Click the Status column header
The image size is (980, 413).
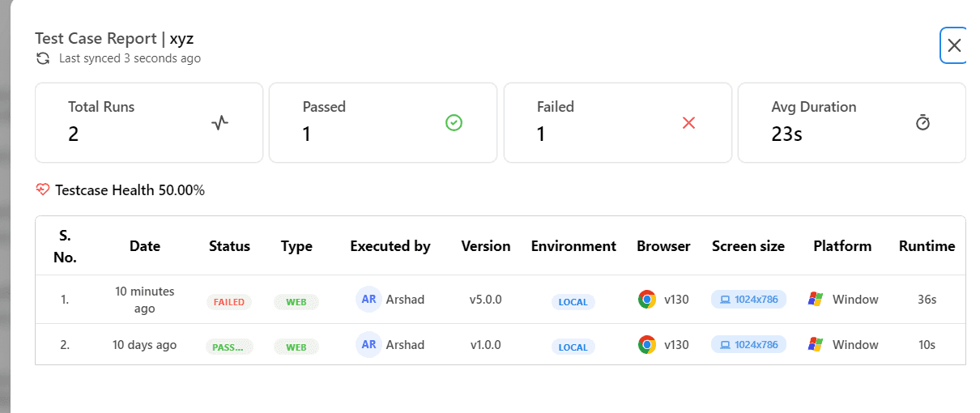(x=229, y=246)
